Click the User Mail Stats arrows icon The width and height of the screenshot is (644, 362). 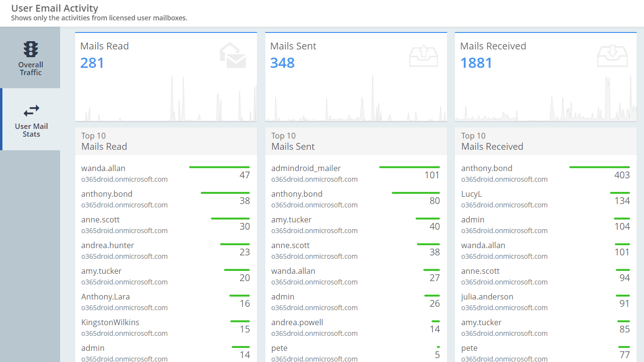click(31, 110)
